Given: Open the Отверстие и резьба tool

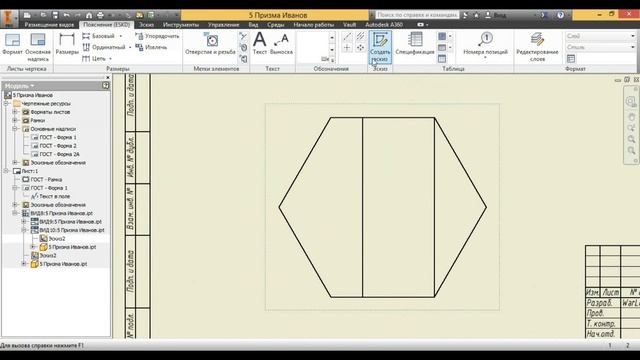Looking at the screenshot, I should 210,44.
